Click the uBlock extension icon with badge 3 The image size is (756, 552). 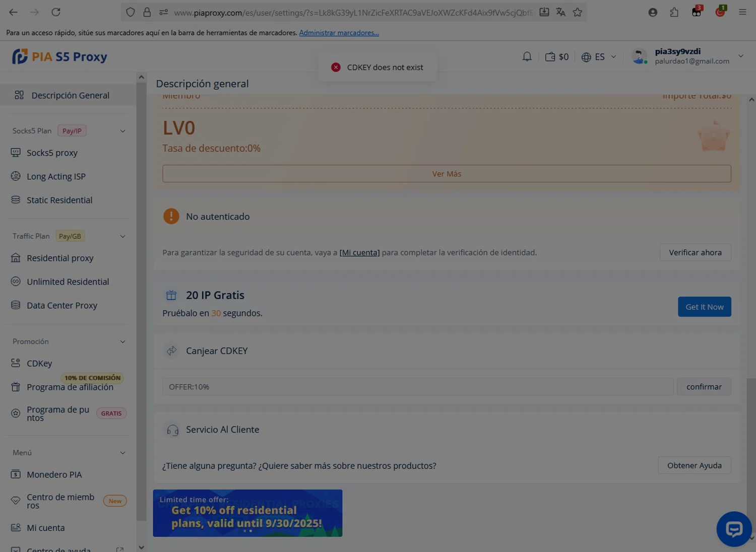click(697, 12)
